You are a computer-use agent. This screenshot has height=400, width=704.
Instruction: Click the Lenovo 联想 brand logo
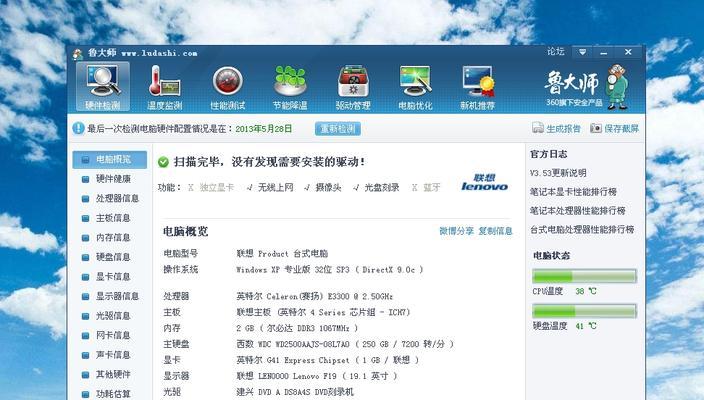[484, 182]
